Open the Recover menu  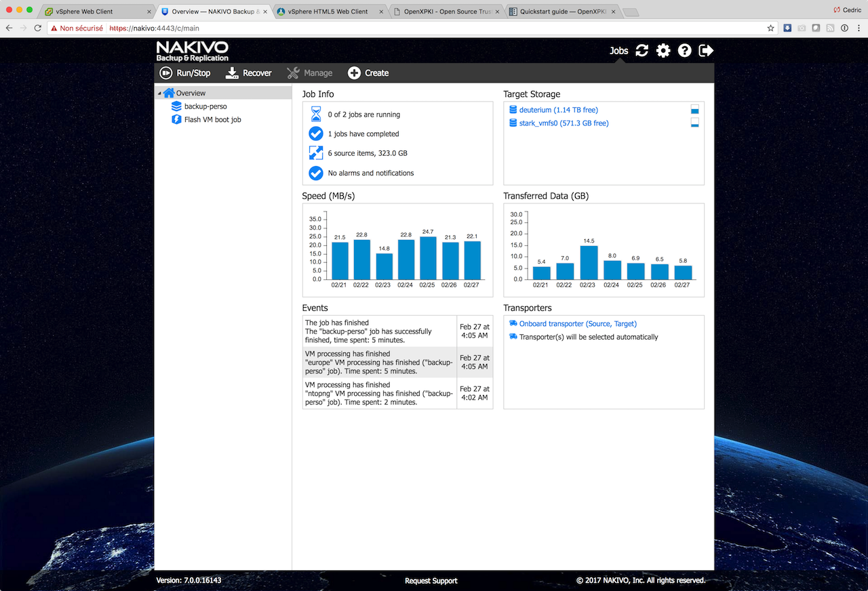point(248,73)
